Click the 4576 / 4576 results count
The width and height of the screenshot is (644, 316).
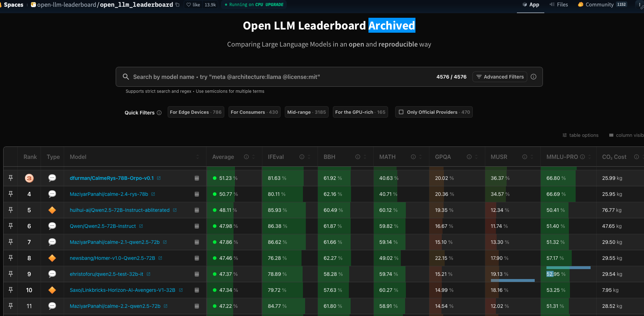point(451,77)
